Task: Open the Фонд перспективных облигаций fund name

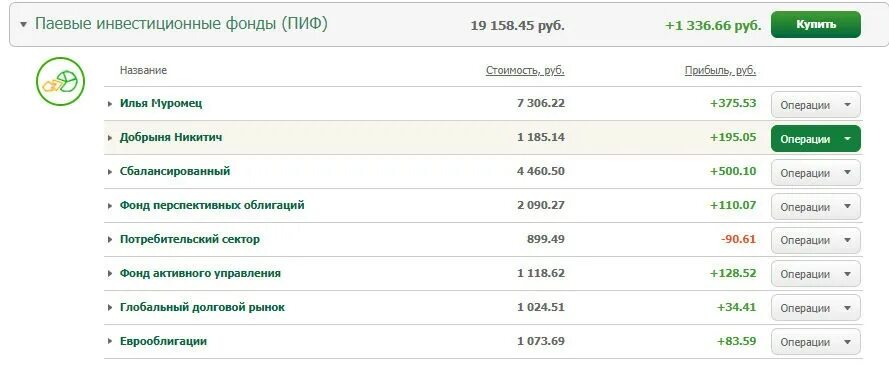Action: [212, 205]
